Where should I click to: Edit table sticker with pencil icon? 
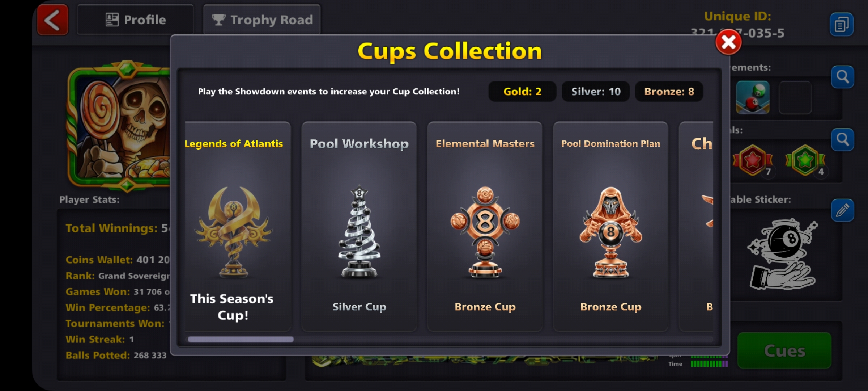(842, 210)
